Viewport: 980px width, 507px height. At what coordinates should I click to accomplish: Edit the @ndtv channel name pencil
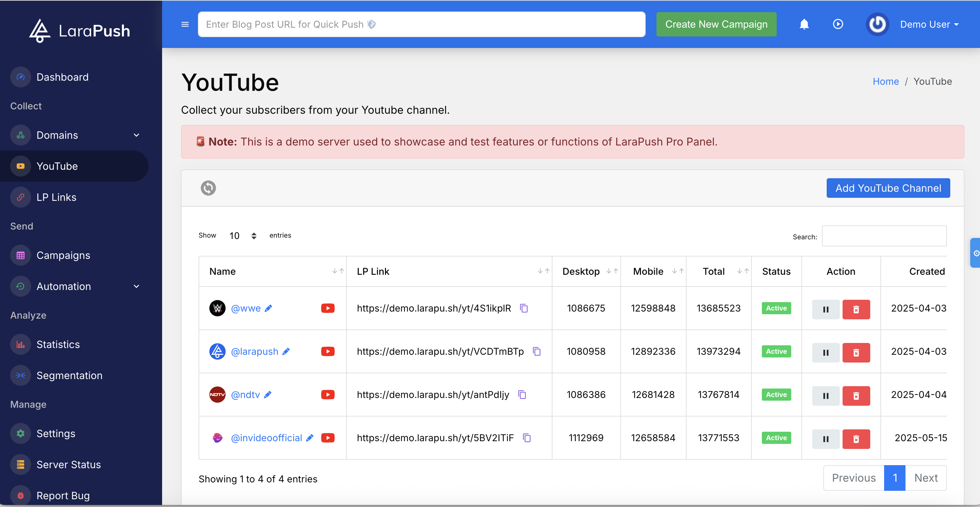click(267, 395)
